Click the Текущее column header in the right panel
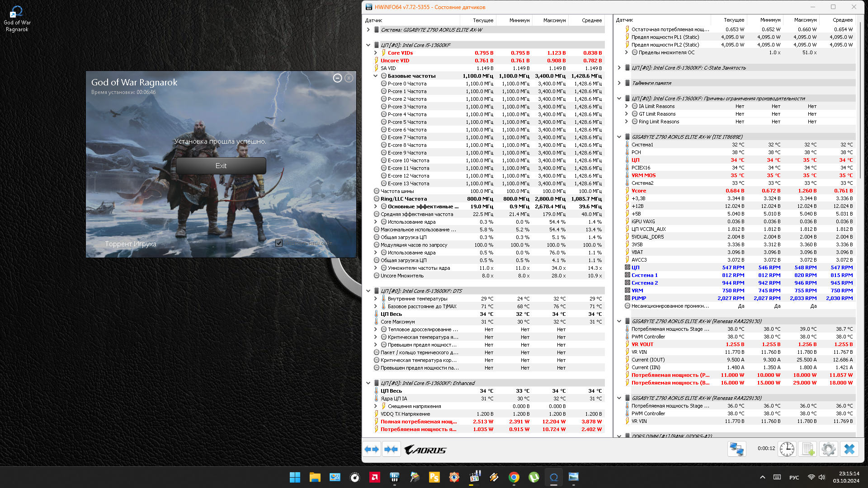 pyautogui.click(x=733, y=20)
